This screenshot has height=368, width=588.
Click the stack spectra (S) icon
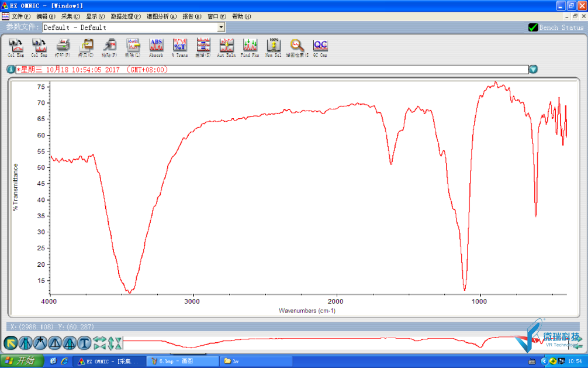tap(203, 47)
